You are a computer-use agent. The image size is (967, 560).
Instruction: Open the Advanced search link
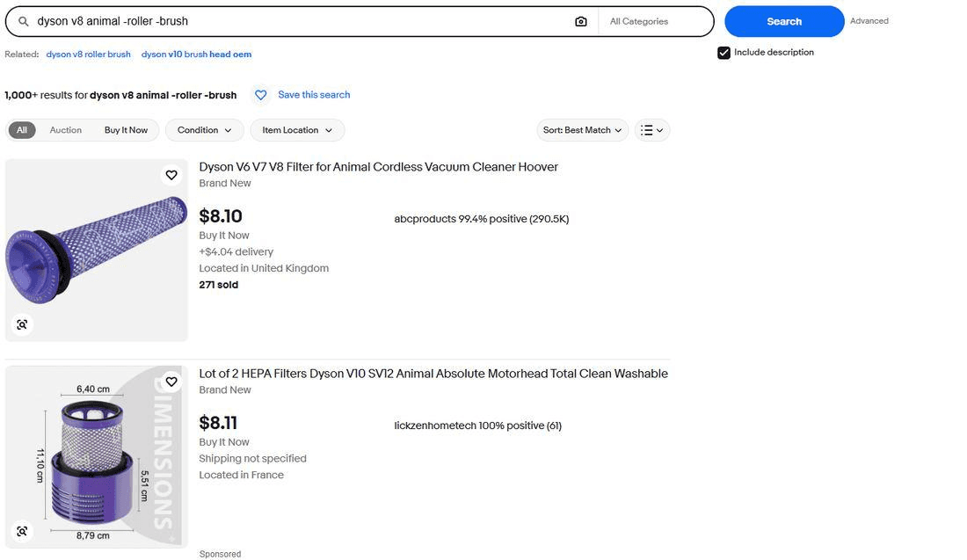tap(869, 21)
